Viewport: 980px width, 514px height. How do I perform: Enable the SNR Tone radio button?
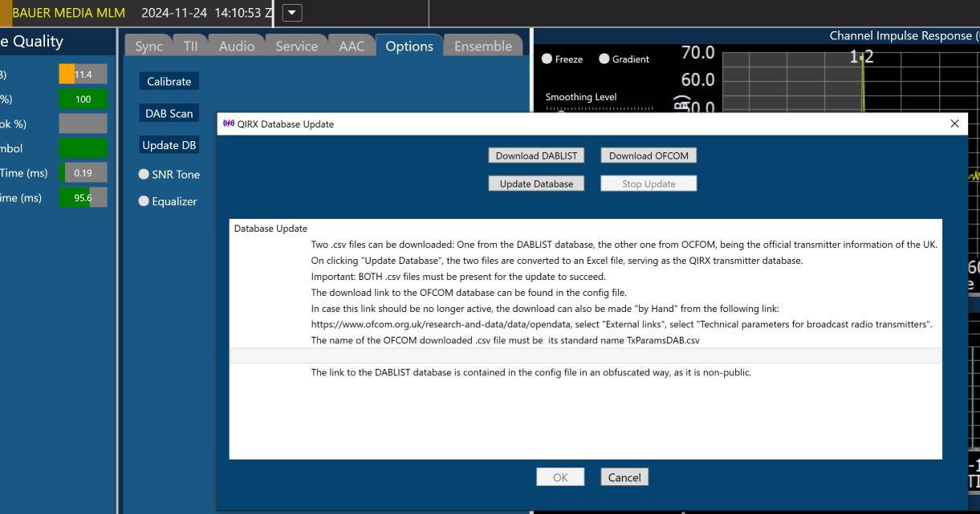pyautogui.click(x=144, y=174)
